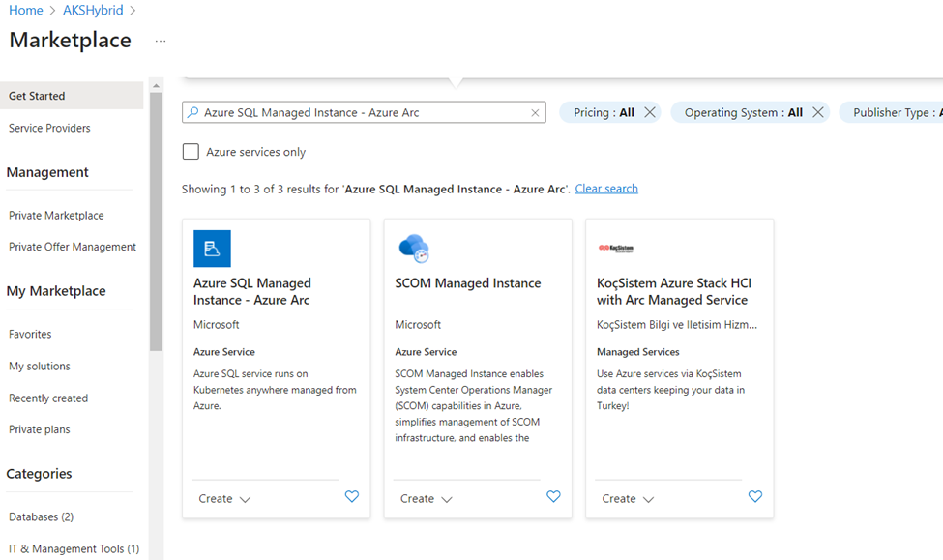Open Azure SQL Managed Instance - Azure Arc title
The image size is (943, 560).
252,291
